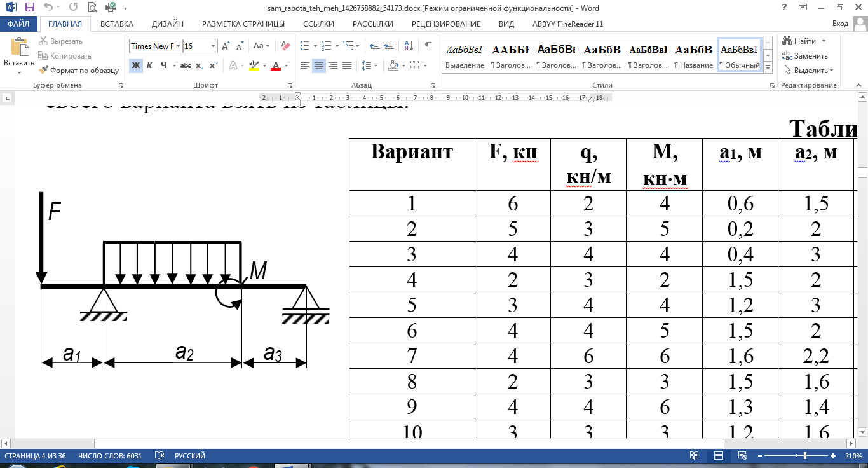The image size is (868, 468).
Task: Align text to the left
Action: (x=305, y=65)
